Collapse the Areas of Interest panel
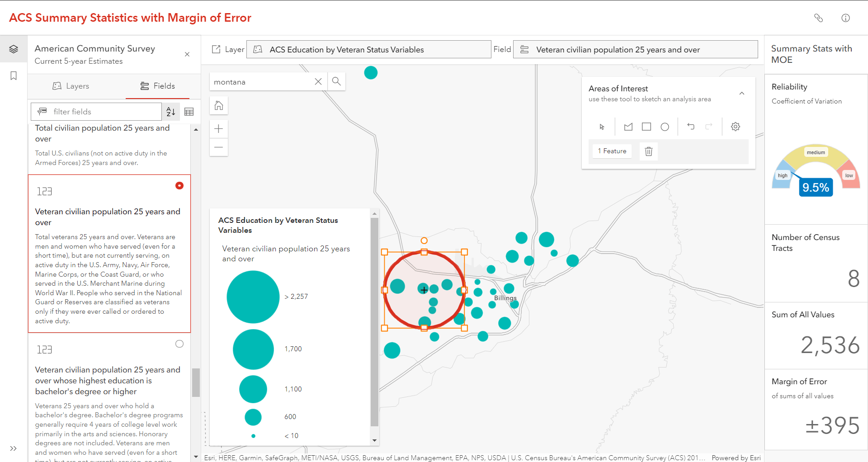 (x=742, y=94)
